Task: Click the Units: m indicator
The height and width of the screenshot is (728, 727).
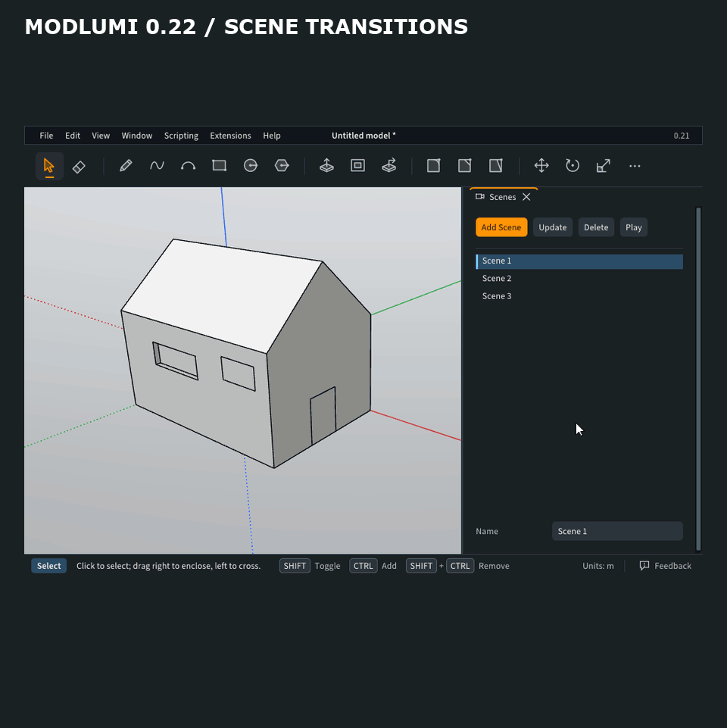Action: click(x=598, y=565)
